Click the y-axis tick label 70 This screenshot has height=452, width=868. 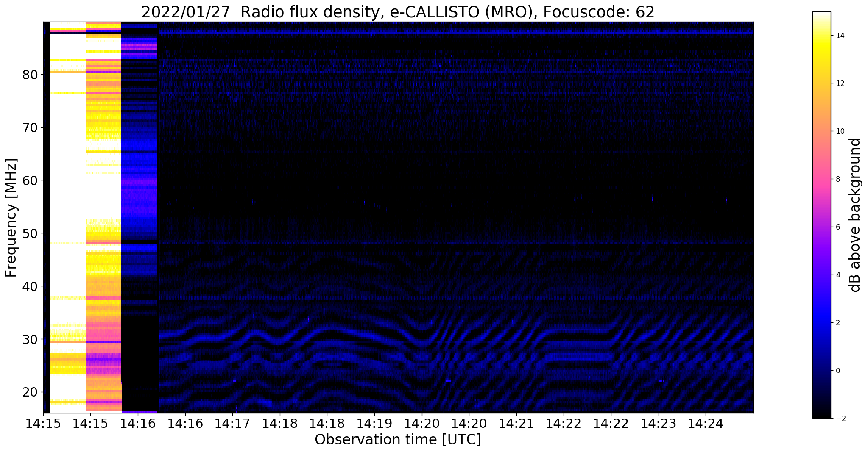click(30, 128)
